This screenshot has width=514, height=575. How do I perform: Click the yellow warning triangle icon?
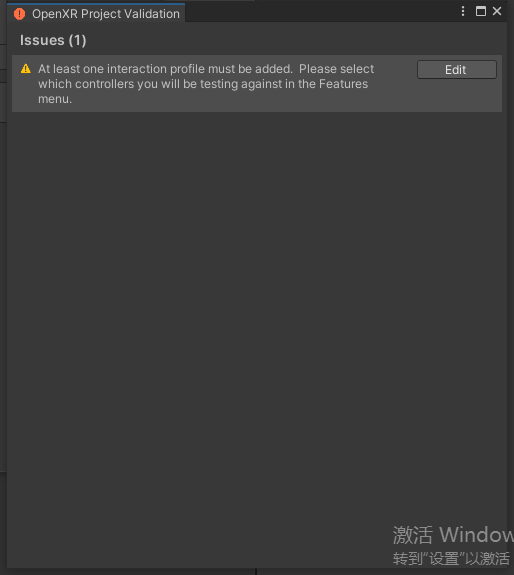click(26, 69)
